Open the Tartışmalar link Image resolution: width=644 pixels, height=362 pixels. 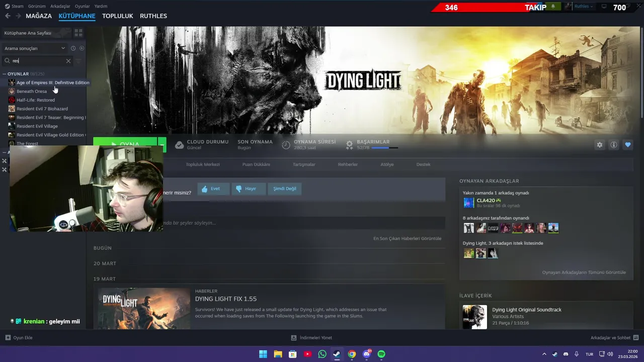click(x=304, y=164)
